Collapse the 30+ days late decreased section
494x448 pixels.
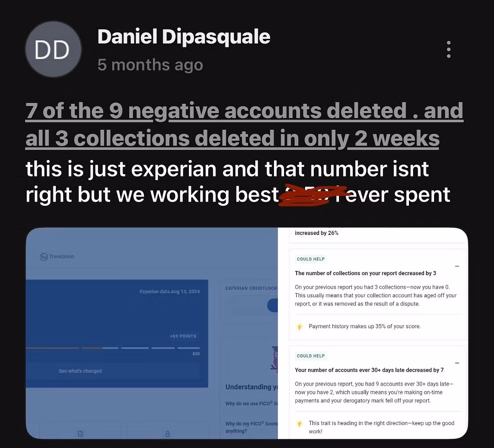coord(457,363)
